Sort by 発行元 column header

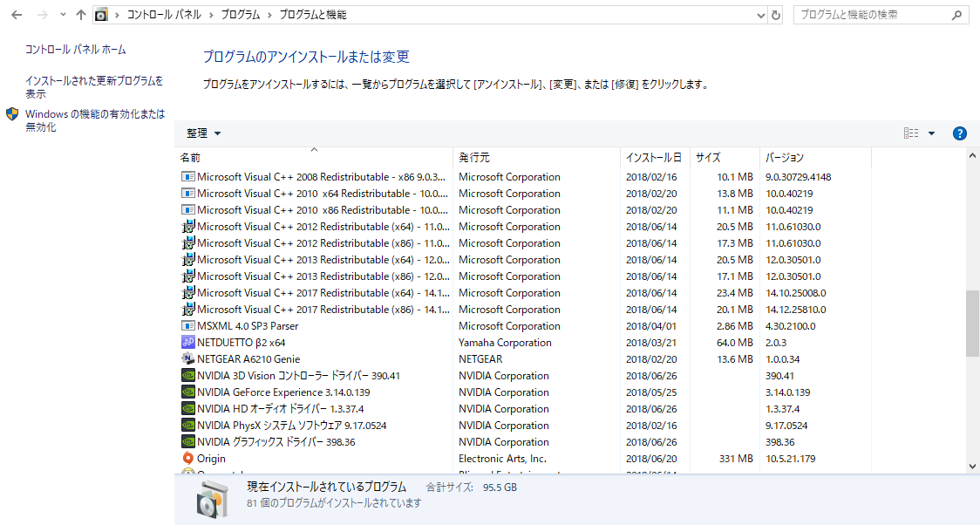click(x=536, y=158)
